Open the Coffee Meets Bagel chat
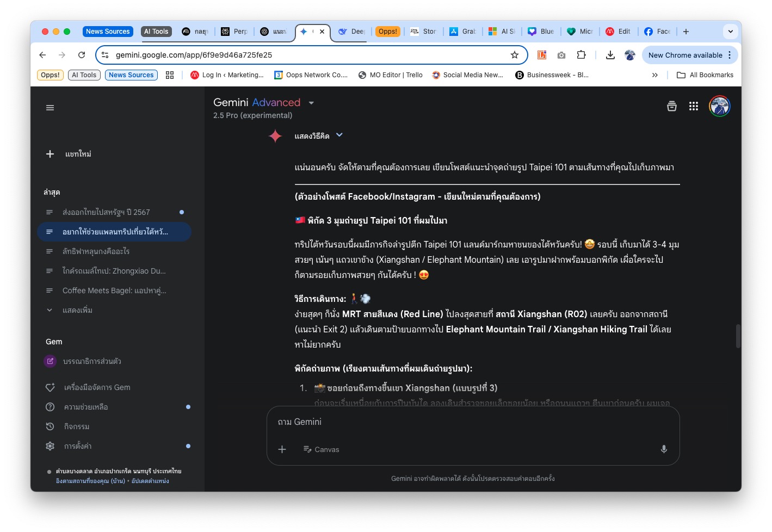 point(114,290)
